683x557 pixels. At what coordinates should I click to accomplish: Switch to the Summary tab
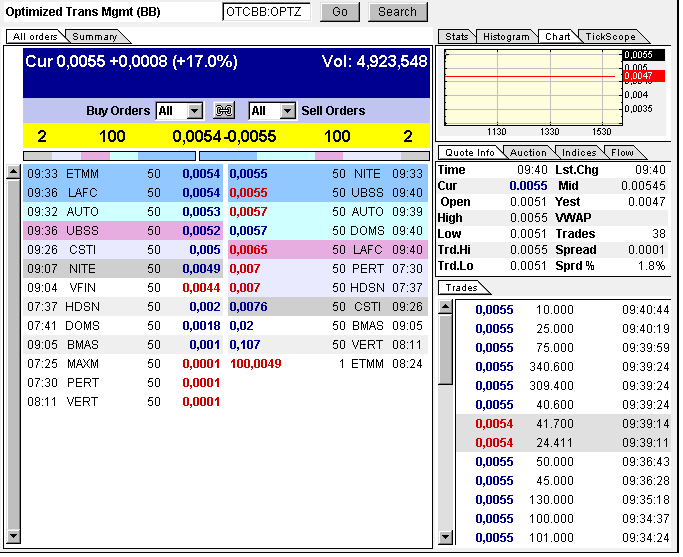(95, 37)
